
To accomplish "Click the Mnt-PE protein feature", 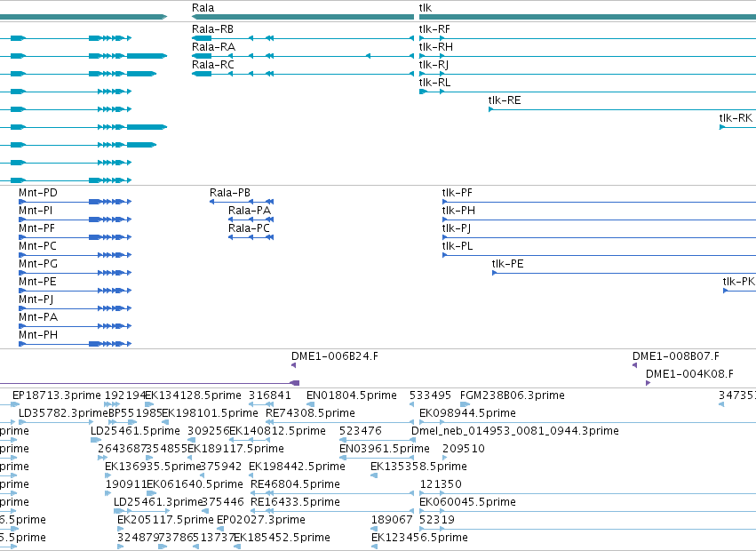I will coord(75,291).
